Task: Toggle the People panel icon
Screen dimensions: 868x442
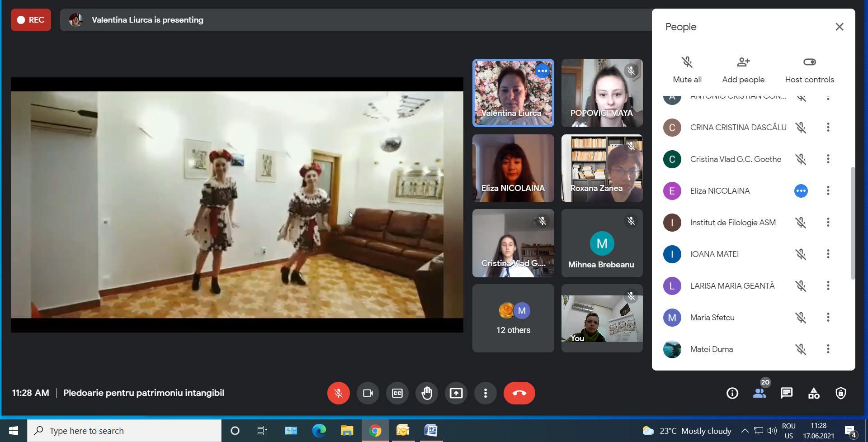Action: point(759,393)
